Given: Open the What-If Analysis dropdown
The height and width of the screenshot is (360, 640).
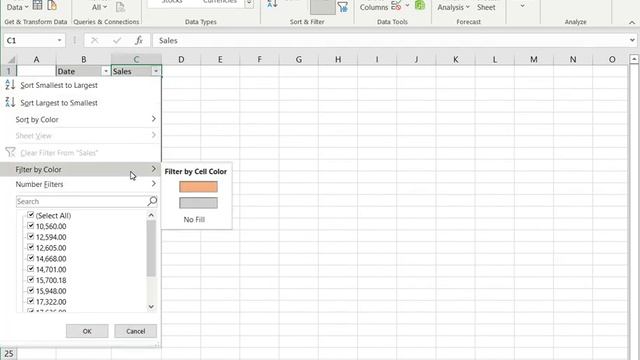Looking at the screenshot, I should click(453, 7).
